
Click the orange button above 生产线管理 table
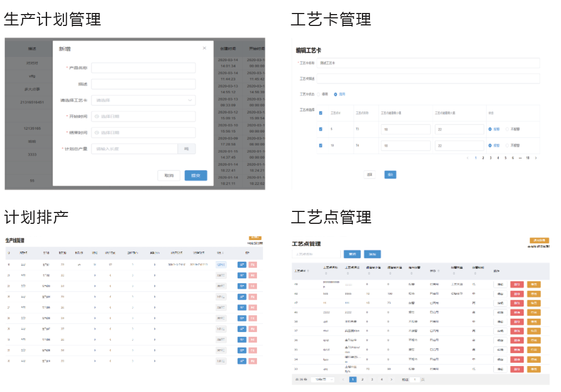[x=255, y=237]
